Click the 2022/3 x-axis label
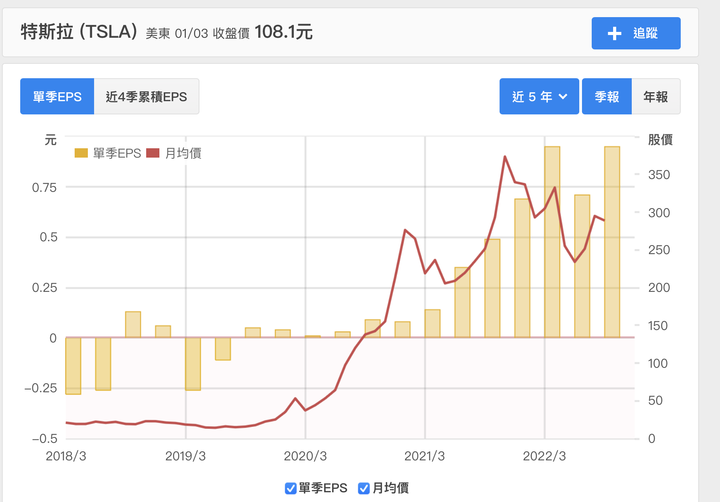This screenshot has width=720, height=502. [x=545, y=456]
